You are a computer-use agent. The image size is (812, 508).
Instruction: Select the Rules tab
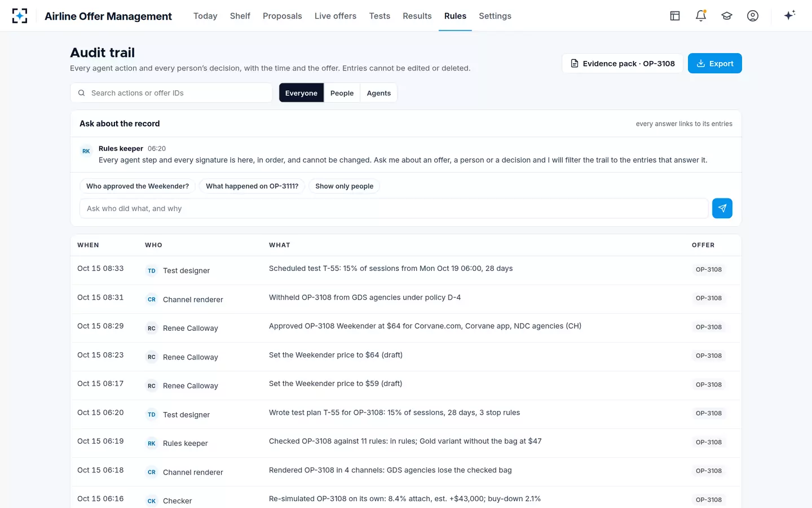coord(455,16)
